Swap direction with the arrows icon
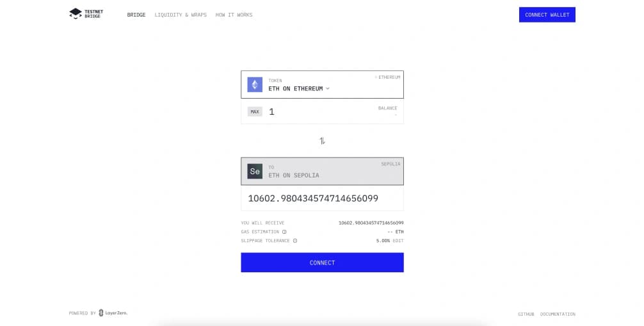 pos(323,141)
